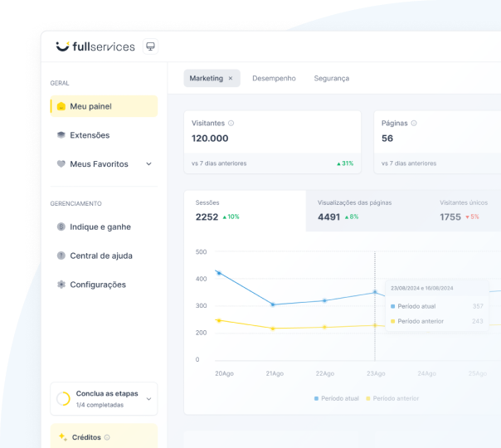Select the Visualizações das páginas metric
The image size is (501, 448).
(355, 210)
